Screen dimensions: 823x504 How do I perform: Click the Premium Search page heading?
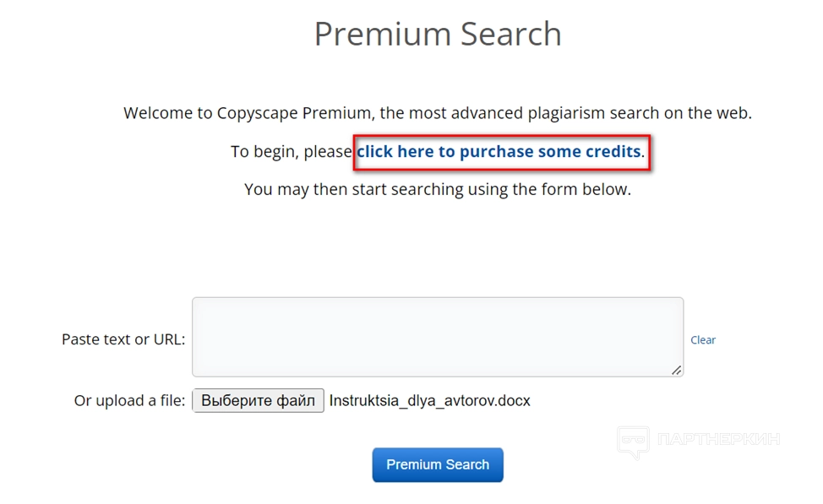coord(438,35)
